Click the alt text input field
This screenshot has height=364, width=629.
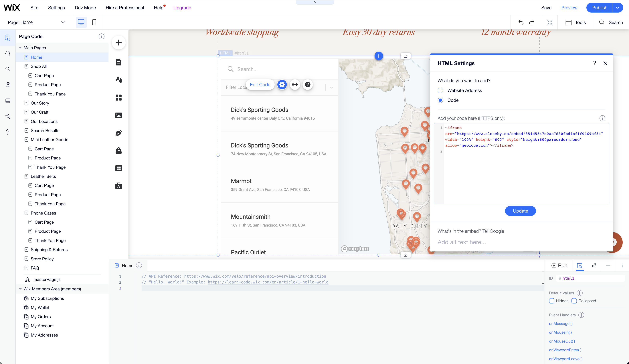522,242
